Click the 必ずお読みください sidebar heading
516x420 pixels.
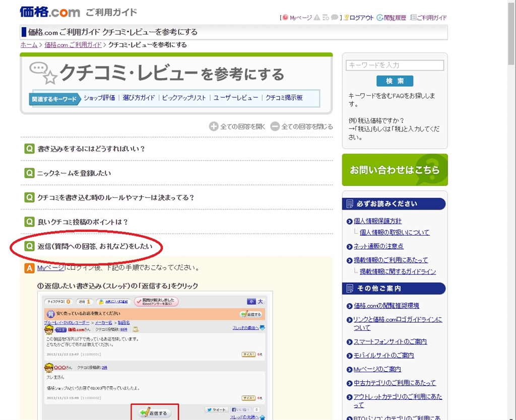coord(394,203)
